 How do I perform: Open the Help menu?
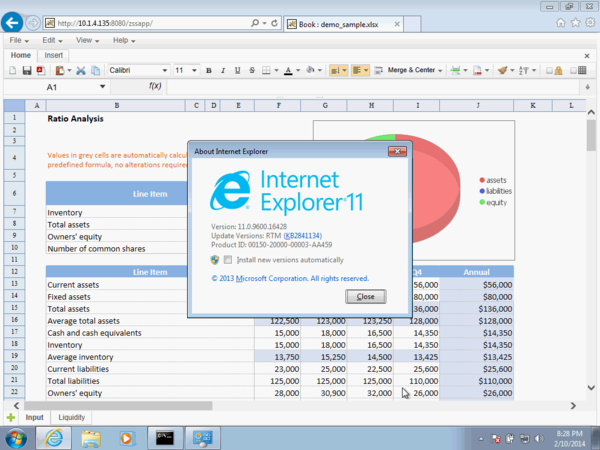point(124,40)
